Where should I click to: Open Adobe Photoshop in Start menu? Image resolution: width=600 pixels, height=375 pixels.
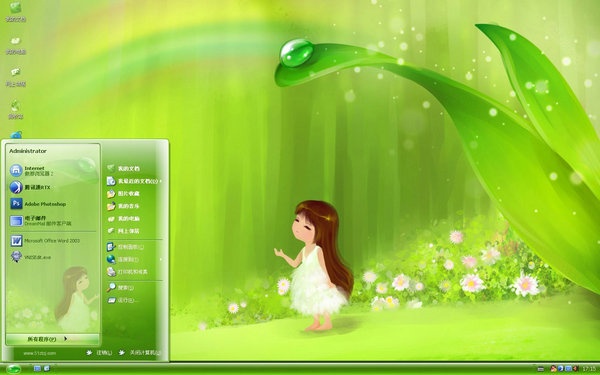(38, 204)
